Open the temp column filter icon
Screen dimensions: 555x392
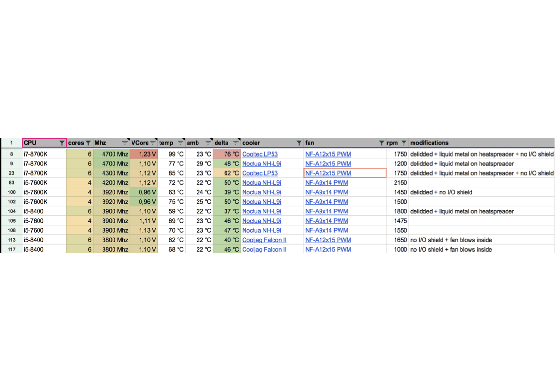pyautogui.click(x=180, y=143)
